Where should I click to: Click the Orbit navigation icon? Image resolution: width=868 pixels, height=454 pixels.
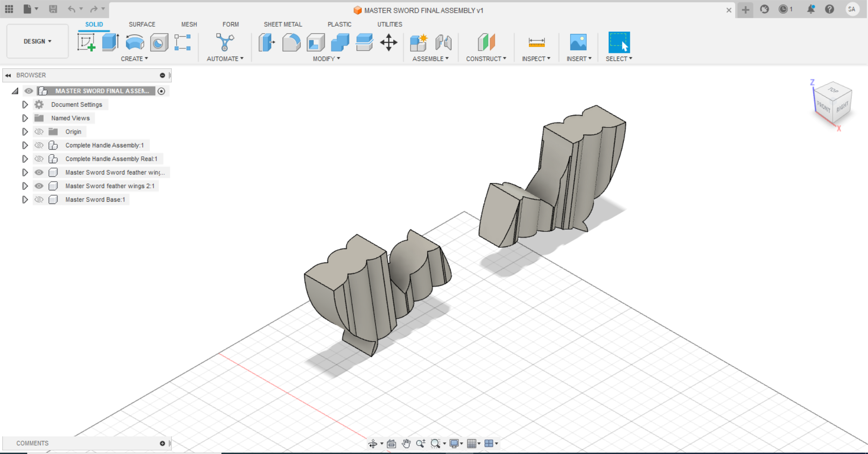pyautogui.click(x=373, y=444)
